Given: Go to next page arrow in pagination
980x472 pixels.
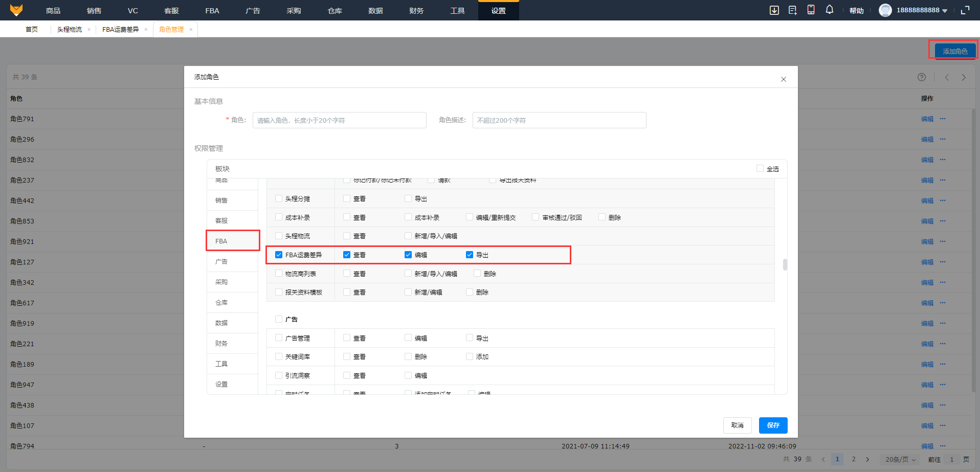Looking at the screenshot, I should [x=867, y=459].
